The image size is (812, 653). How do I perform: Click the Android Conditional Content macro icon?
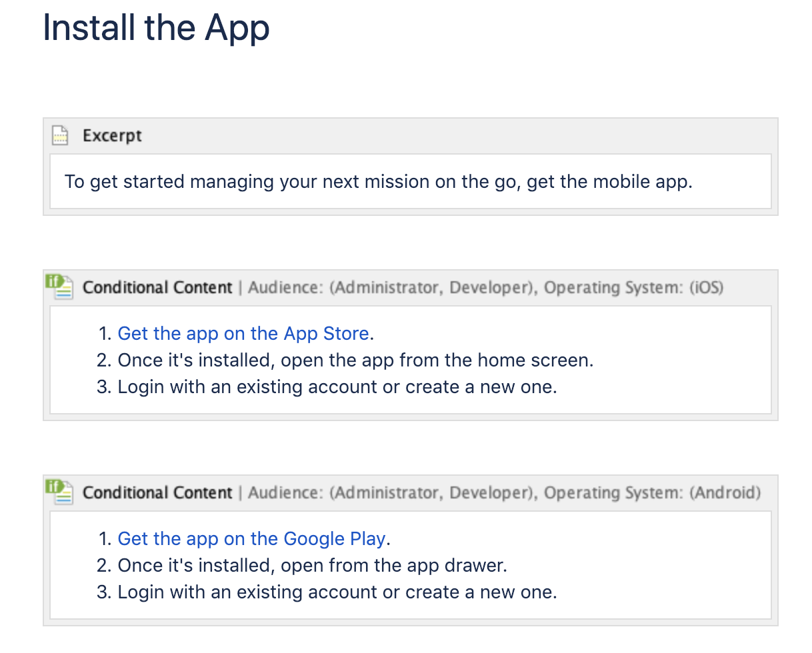point(59,492)
